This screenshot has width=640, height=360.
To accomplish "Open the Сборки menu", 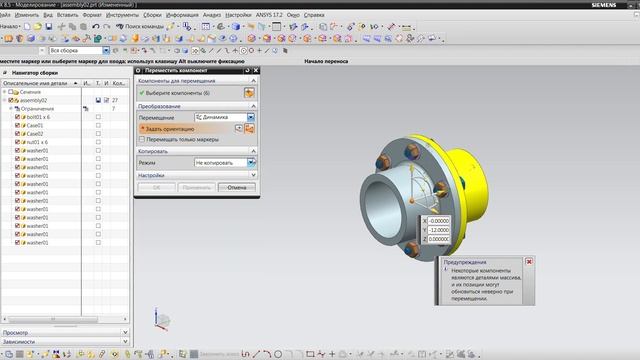I will click(152, 15).
